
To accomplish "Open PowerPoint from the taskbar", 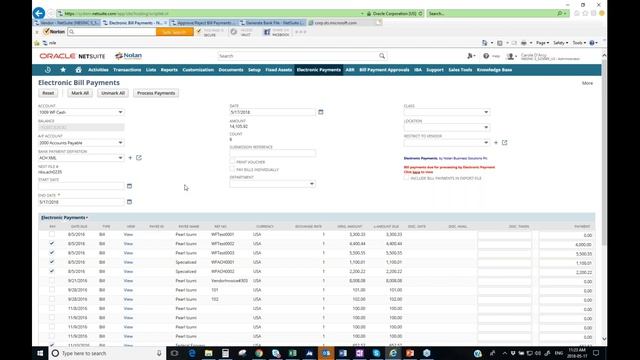I will pos(410,353).
